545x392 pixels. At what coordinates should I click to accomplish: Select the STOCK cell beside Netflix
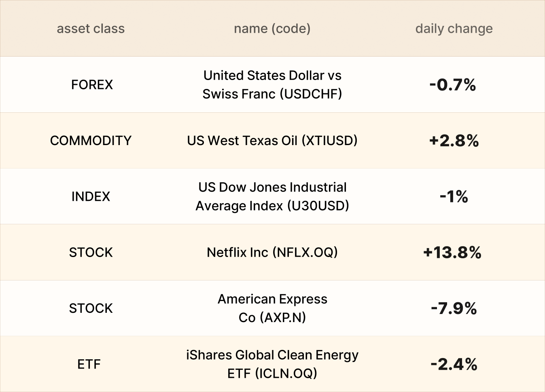[91, 252]
